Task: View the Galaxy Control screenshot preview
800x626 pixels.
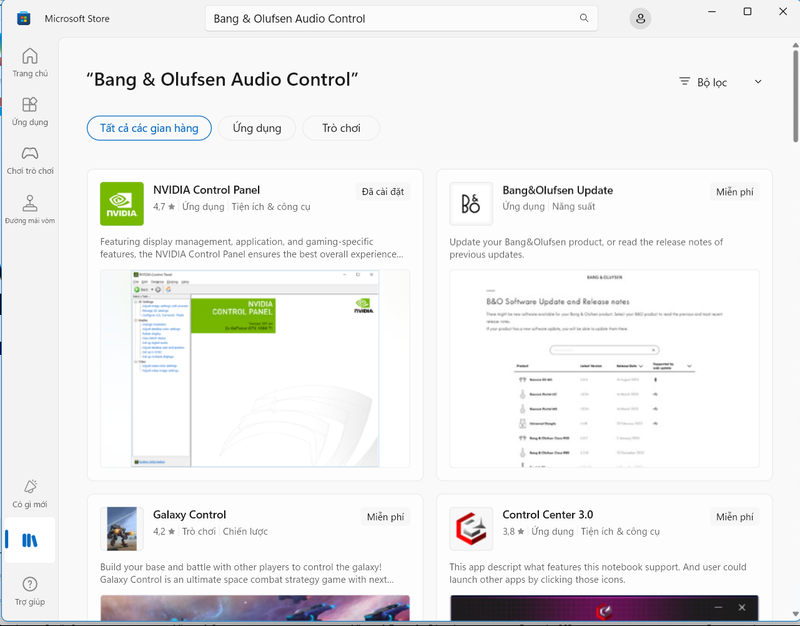Action: click(255, 608)
